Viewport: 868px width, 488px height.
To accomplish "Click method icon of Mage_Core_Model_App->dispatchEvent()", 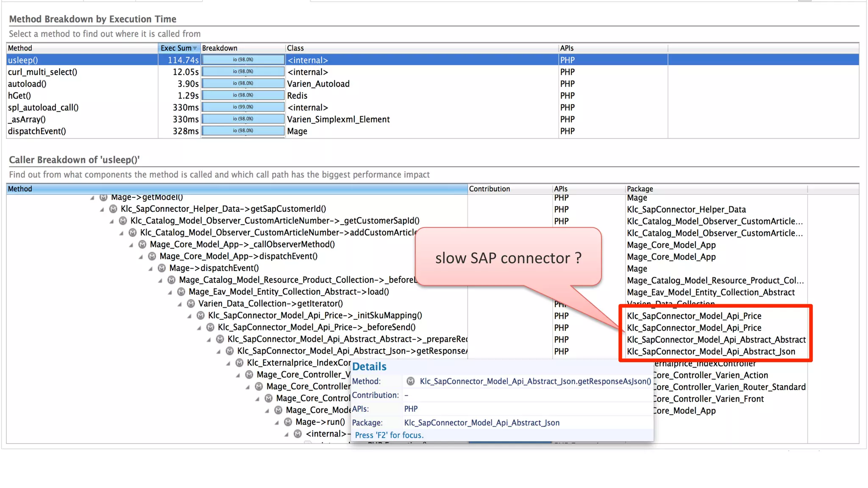I will point(152,256).
